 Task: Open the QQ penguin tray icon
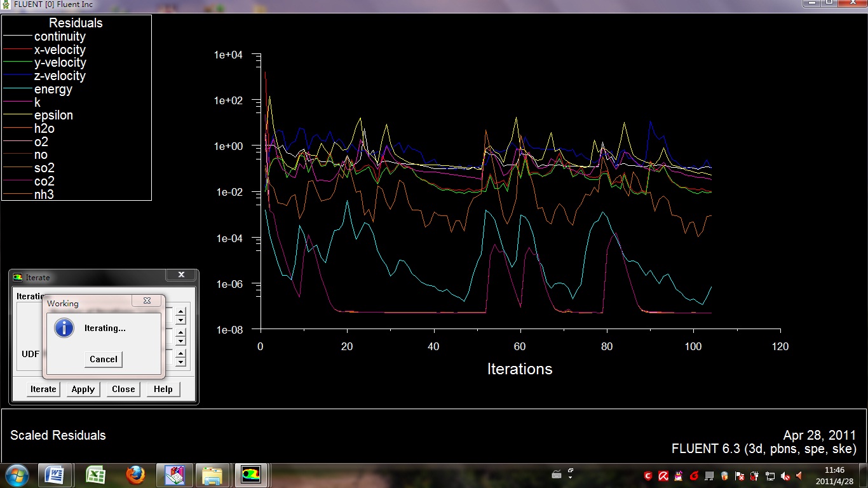tap(679, 476)
